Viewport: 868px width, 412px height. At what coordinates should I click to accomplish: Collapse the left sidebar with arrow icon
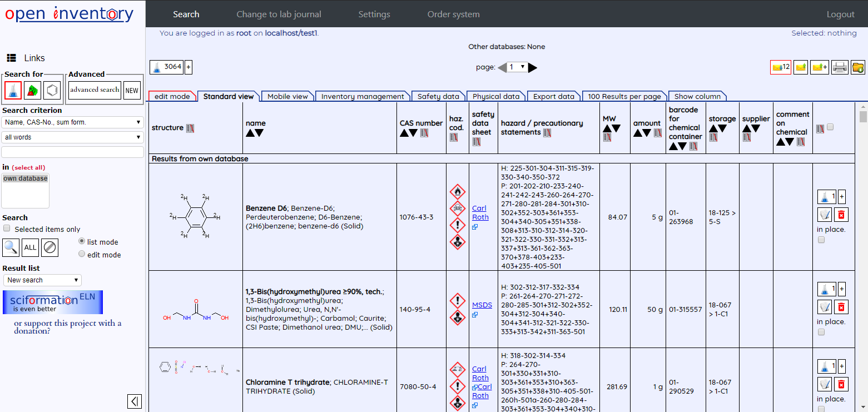(134, 401)
